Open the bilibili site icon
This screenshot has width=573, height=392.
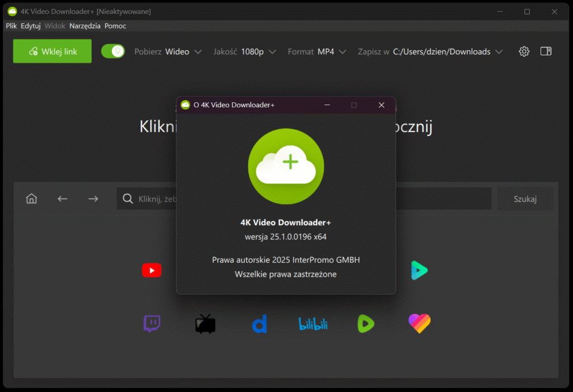click(313, 324)
